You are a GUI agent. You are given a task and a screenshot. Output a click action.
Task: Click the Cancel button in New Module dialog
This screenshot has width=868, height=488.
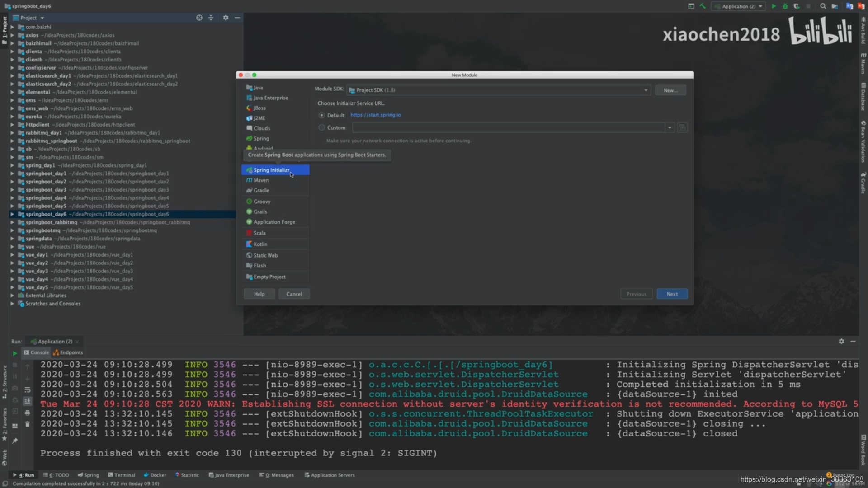point(294,294)
